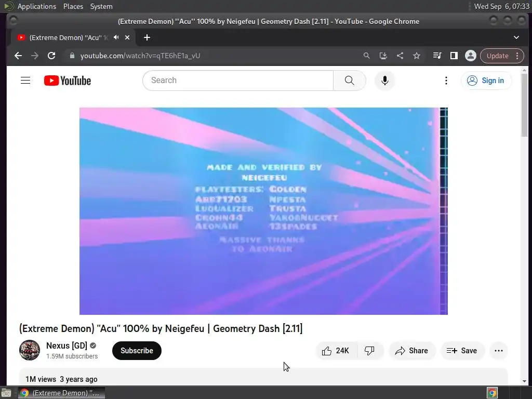Click the clock showing Wed Sep 6
The image size is (532, 399).
pos(501,6)
